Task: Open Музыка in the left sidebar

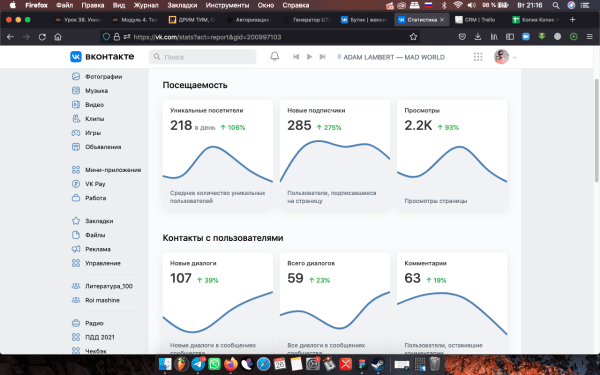Action: (90, 91)
